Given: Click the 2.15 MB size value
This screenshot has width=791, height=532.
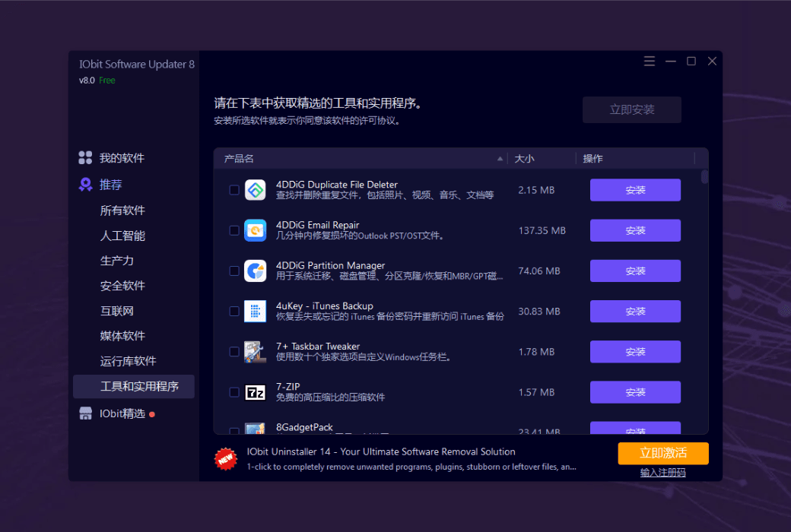Looking at the screenshot, I should 536,190.
